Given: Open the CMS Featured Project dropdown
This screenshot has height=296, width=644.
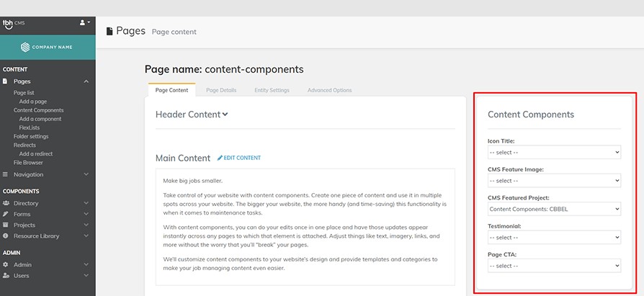Looking at the screenshot, I should [554, 209].
